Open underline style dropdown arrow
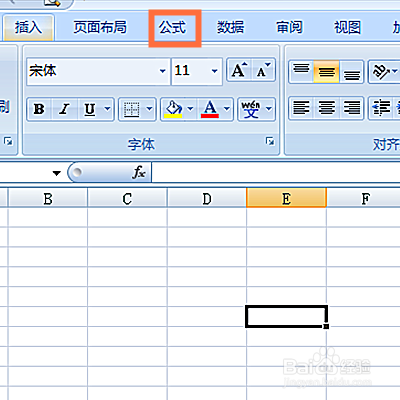 point(107,109)
